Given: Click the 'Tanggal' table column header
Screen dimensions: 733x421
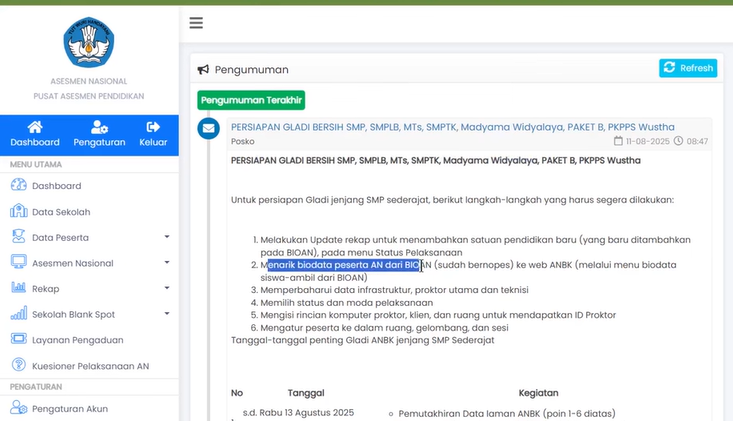Looking at the screenshot, I should tap(306, 393).
